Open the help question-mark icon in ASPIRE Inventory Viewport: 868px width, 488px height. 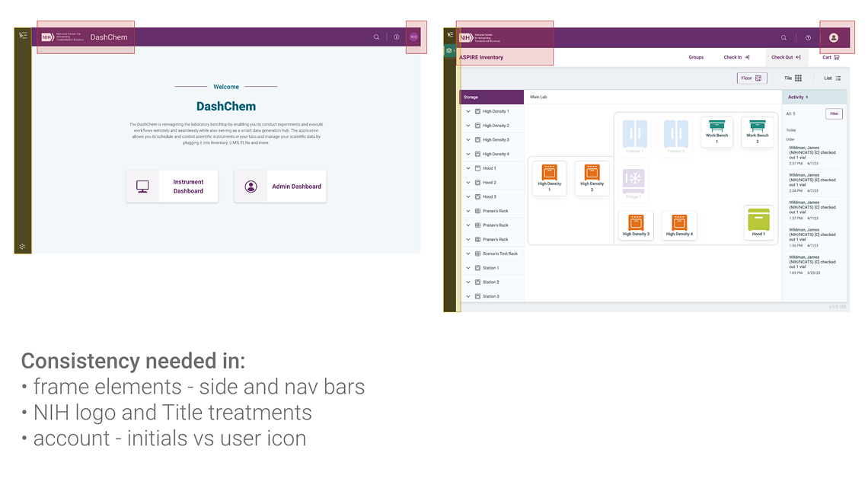[x=809, y=38]
